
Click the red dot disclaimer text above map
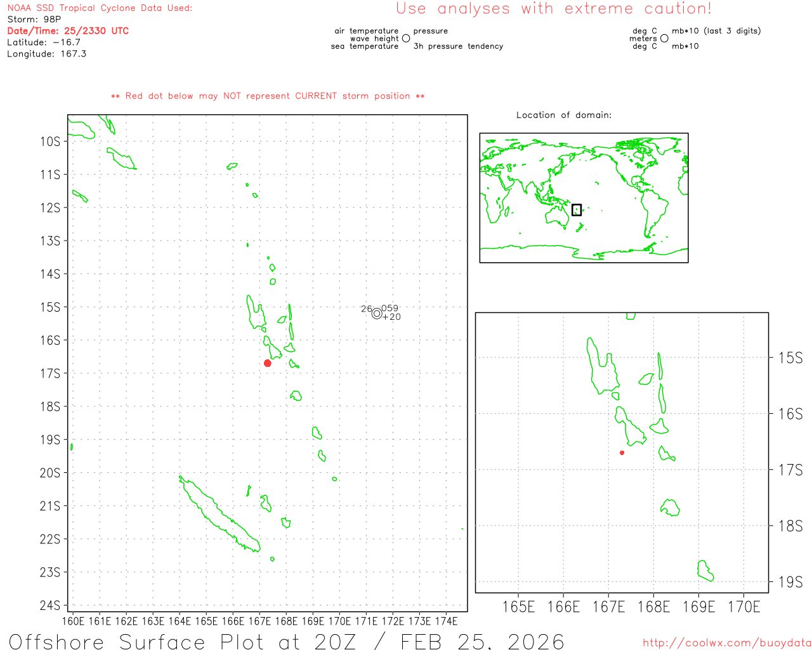point(268,96)
